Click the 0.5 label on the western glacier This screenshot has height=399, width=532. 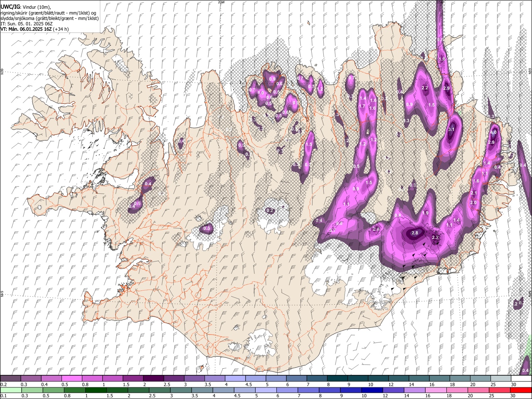click(x=207, y=229)
